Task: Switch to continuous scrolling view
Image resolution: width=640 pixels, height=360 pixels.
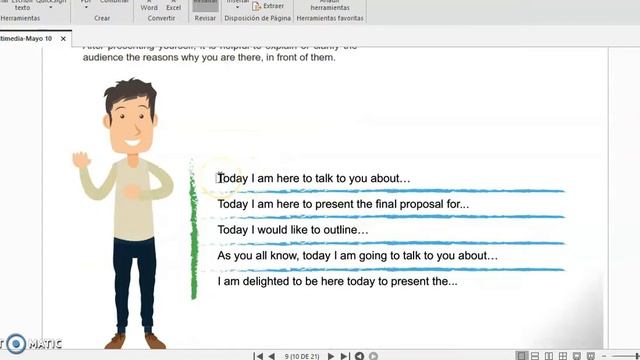Action: pyautogui.click(x=535, y=356)
